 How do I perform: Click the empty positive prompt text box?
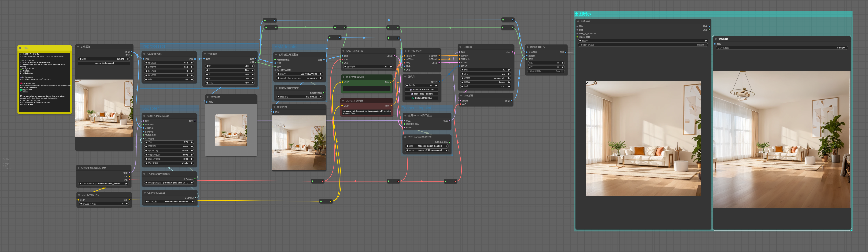[x=367, y=89]
